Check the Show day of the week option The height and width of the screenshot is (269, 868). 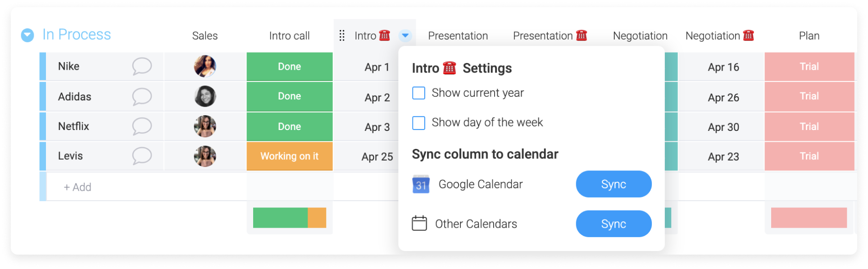tap(418, 123)
